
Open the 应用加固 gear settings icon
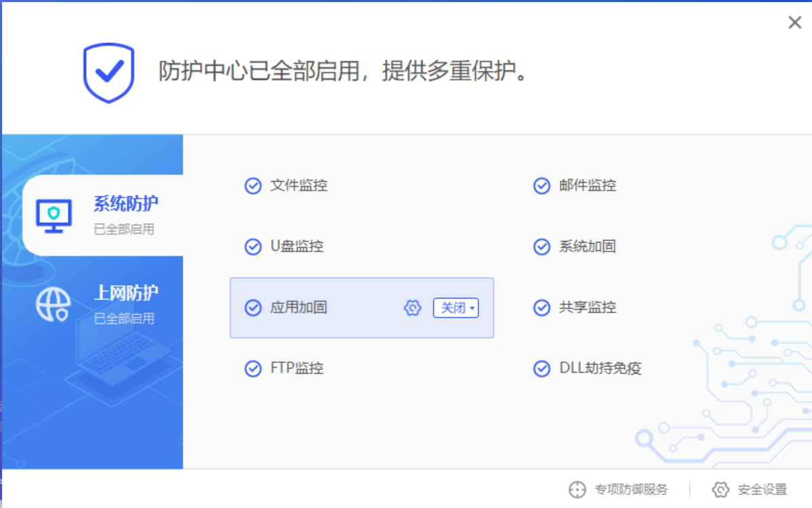click(412, 308)
